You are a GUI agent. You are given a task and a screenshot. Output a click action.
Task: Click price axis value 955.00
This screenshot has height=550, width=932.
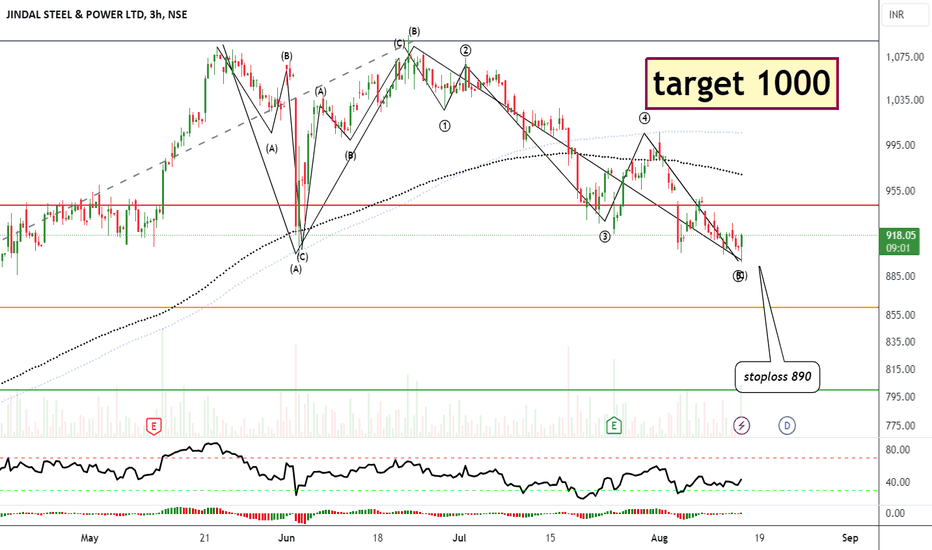click(900, 191)
